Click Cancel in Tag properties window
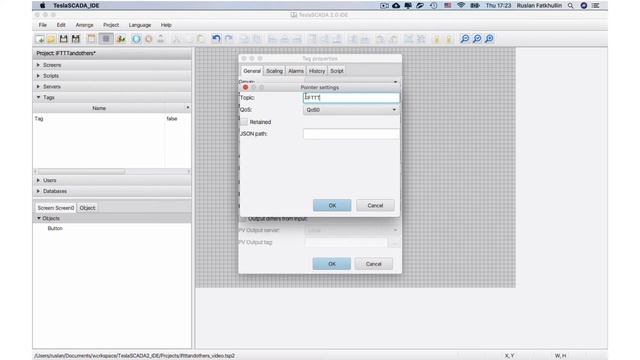640x360 pixels. 373,264
